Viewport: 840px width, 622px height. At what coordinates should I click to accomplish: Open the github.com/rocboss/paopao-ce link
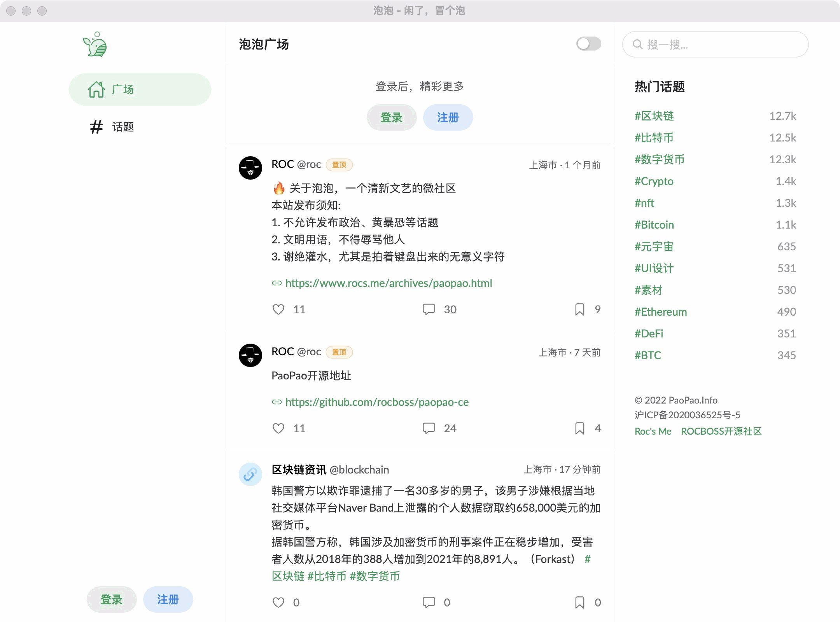(376, 402)
